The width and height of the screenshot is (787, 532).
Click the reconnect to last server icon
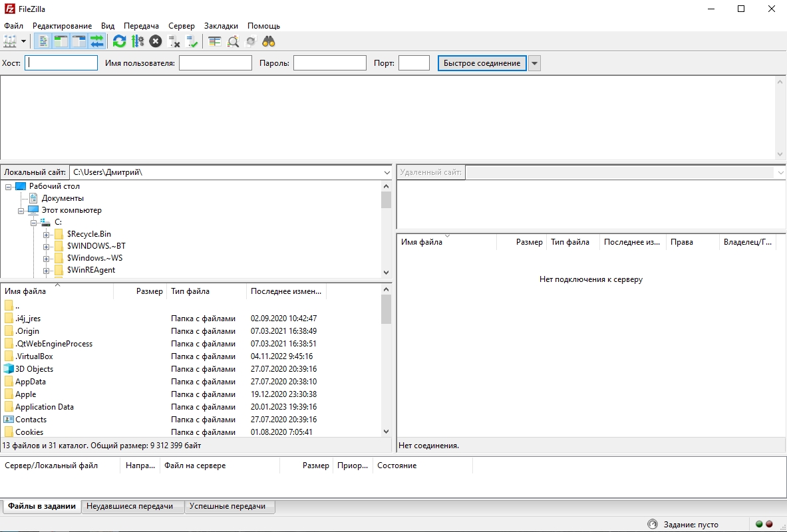click(x=192, y=42)
